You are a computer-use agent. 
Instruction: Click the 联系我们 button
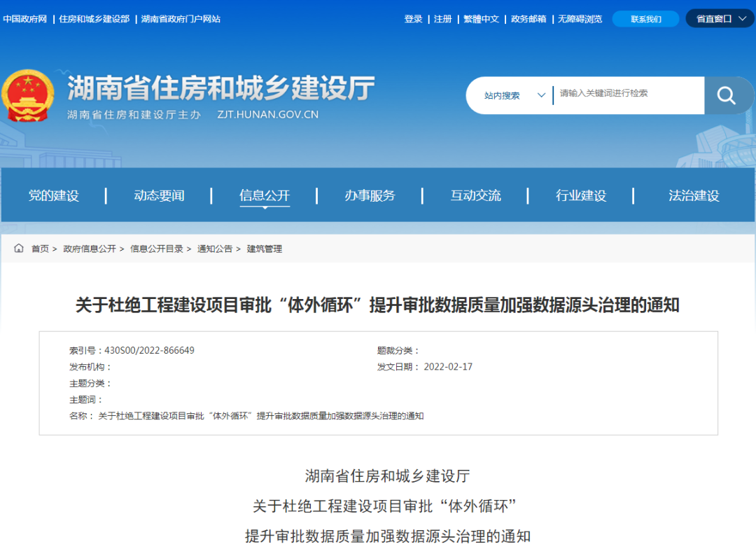coord(645,19)
